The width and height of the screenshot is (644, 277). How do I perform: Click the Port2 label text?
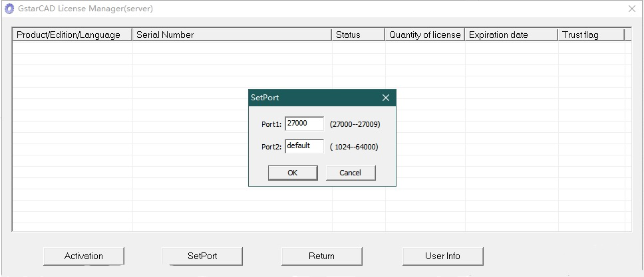coord(271,147)
